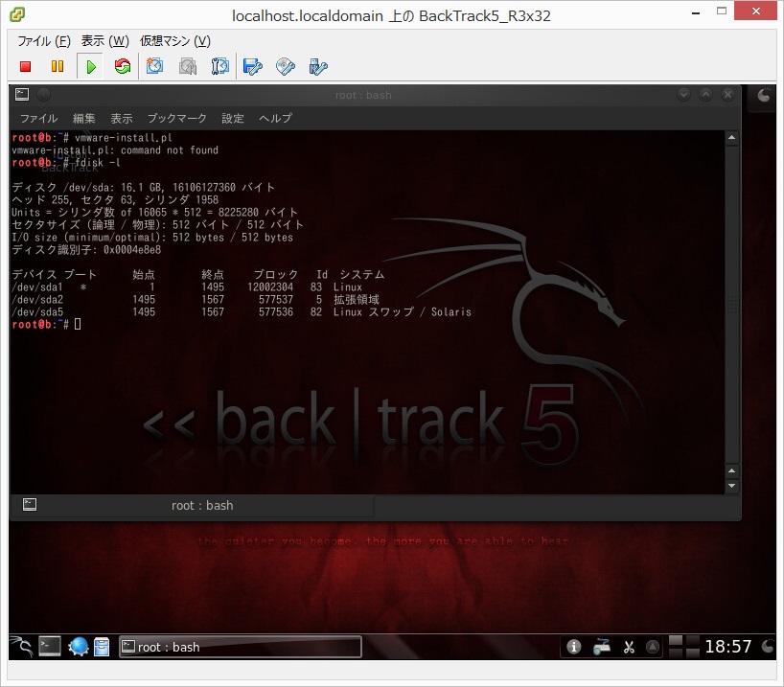Click the terminal scrollbar up arrow
784x687 pixels.
pyautogui.click(x=731, y=138)
